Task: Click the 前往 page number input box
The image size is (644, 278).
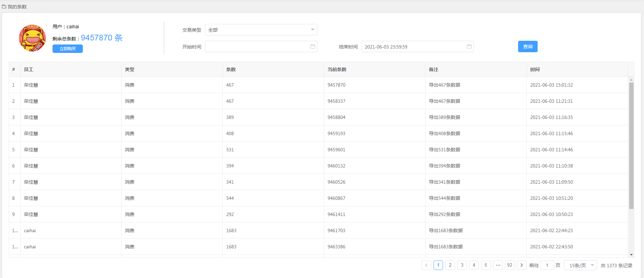Action: point(547,266)
